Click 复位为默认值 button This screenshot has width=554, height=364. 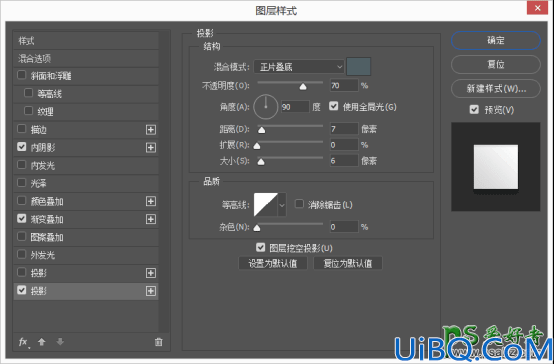[x=348, y=263]
